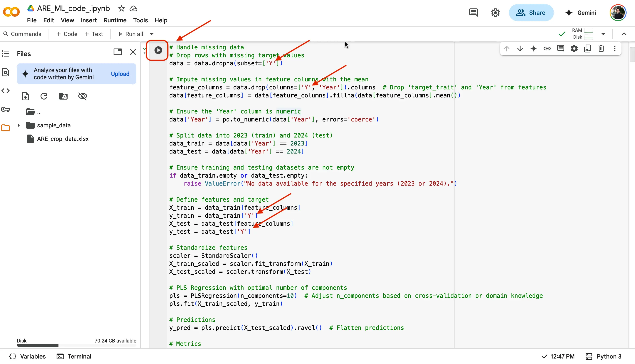Open the Tools menu
The width and height of the screenshot is (635, 364).
pyautogui.click(x=140, y=20)
